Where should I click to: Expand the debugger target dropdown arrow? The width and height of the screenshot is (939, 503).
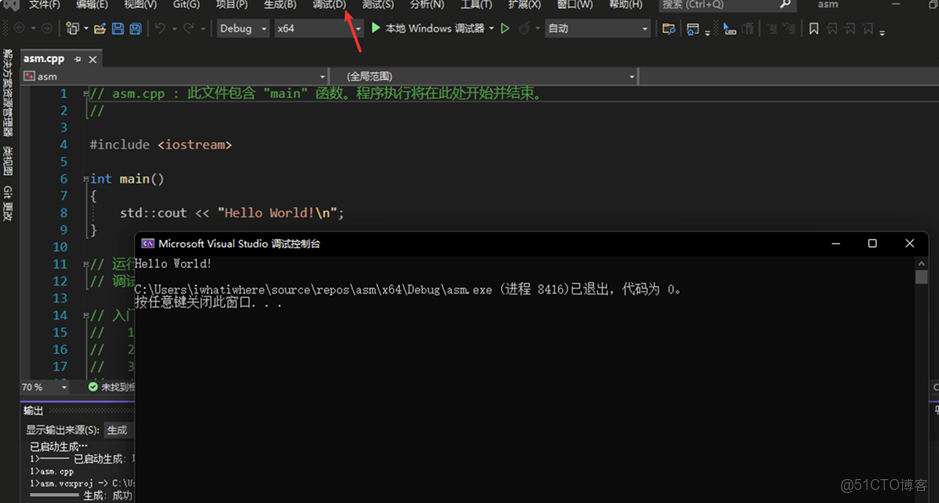point(492,28)
